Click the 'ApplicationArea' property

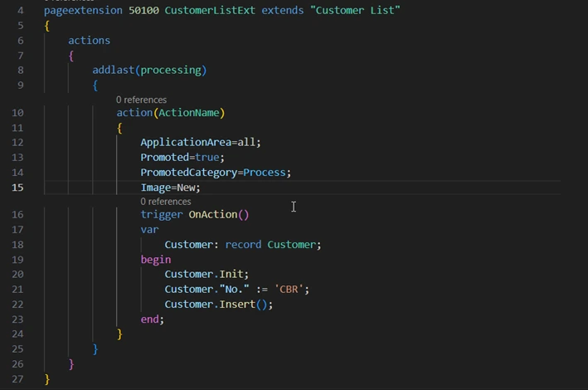[x=186, y=143]
